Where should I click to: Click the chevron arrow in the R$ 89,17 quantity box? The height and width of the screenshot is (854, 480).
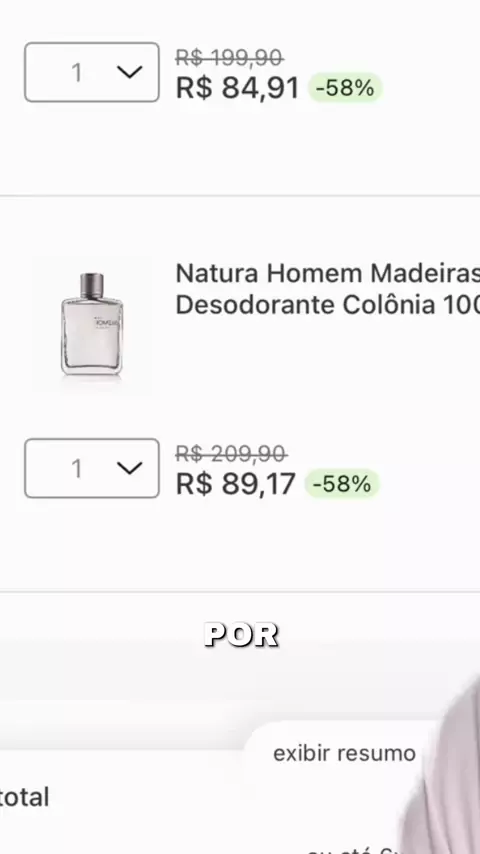point(129,468)
